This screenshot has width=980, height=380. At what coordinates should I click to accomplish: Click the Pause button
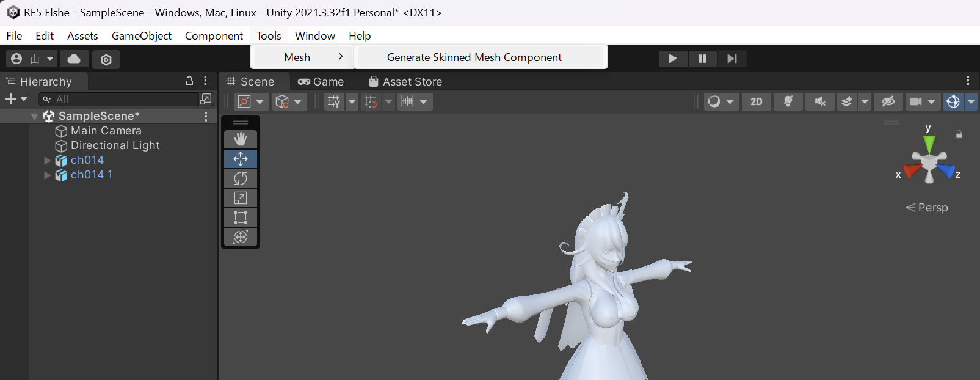click(x=702, y=58)
